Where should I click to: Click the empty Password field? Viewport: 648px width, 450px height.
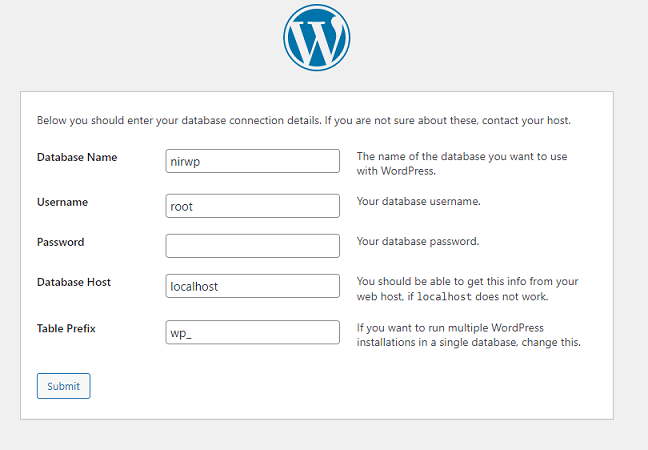point(253,246)
